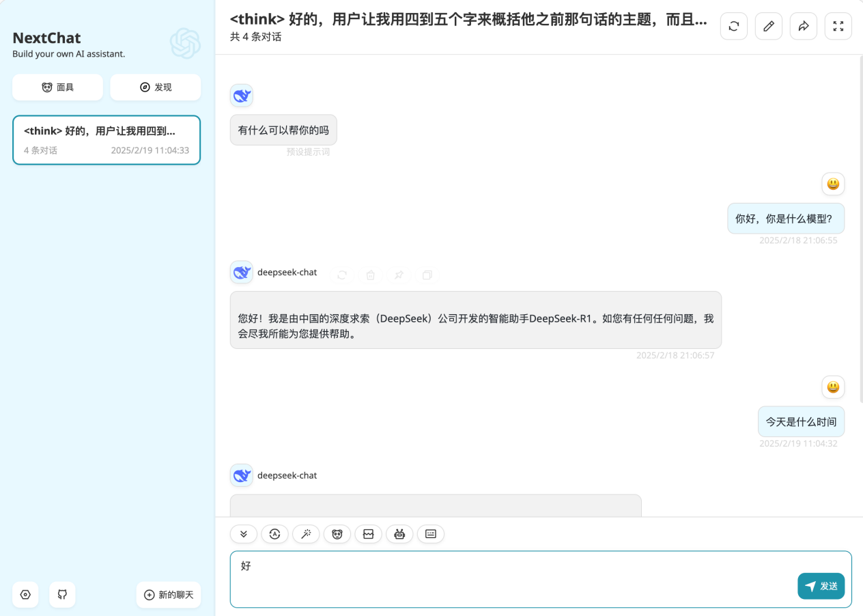Click the '共 4 条对话' subtitle
863x616 pixels.
tap(256, 37)
